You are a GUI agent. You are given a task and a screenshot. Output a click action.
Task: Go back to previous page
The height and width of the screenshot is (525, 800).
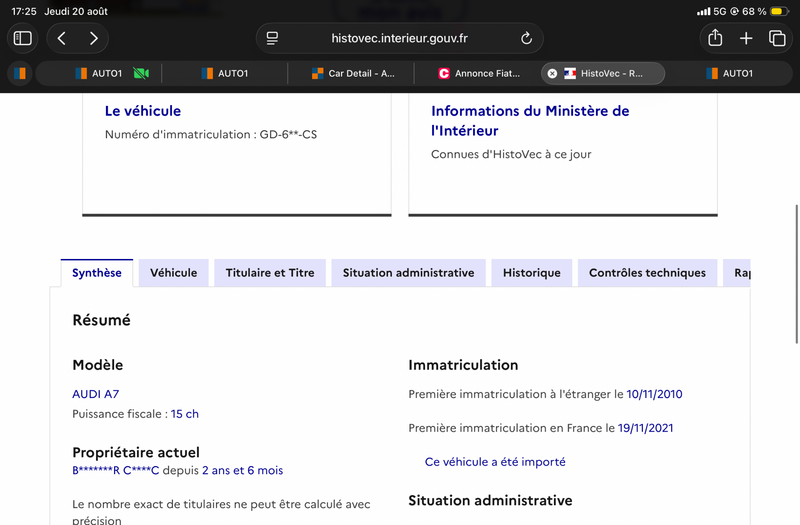point(62,38)
